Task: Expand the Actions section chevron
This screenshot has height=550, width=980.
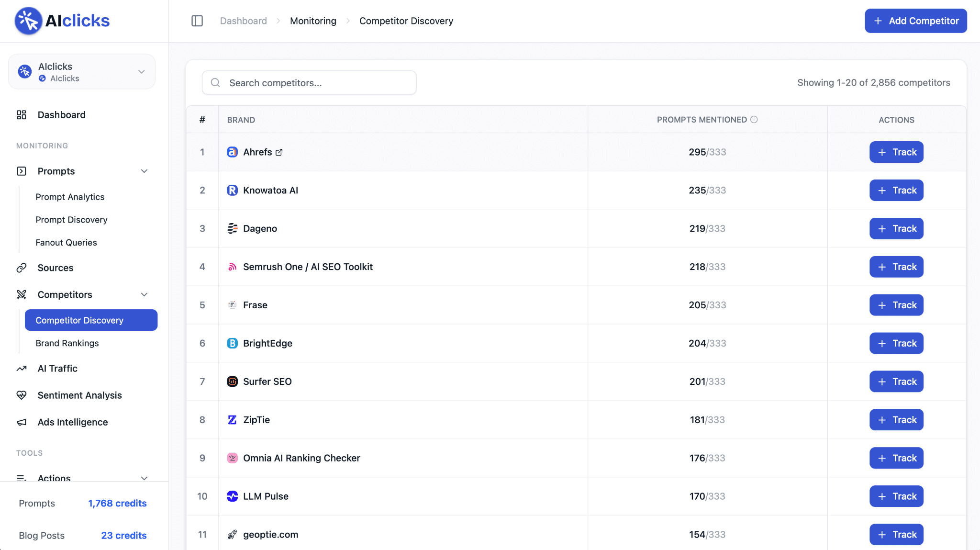Action: tap(144, 478)
